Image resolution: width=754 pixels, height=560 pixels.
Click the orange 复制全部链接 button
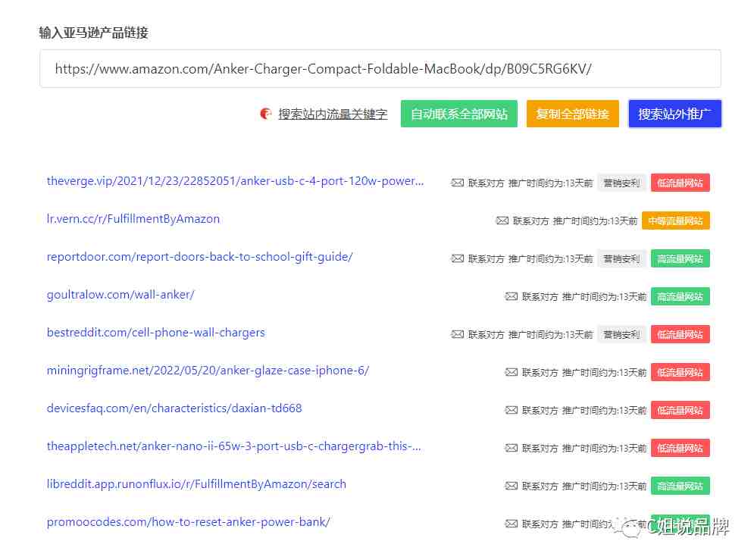[572, 114]
